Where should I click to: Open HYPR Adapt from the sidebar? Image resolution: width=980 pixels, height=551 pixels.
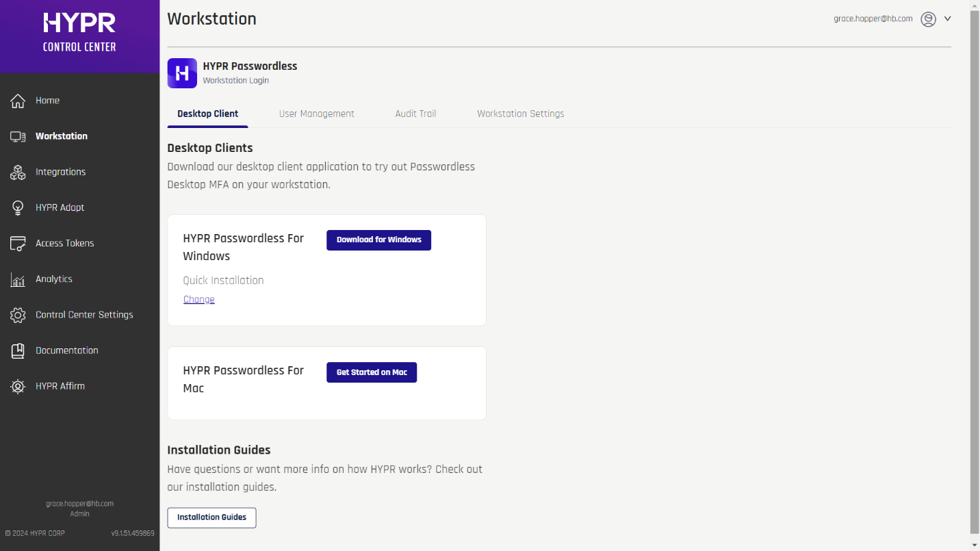60,207
